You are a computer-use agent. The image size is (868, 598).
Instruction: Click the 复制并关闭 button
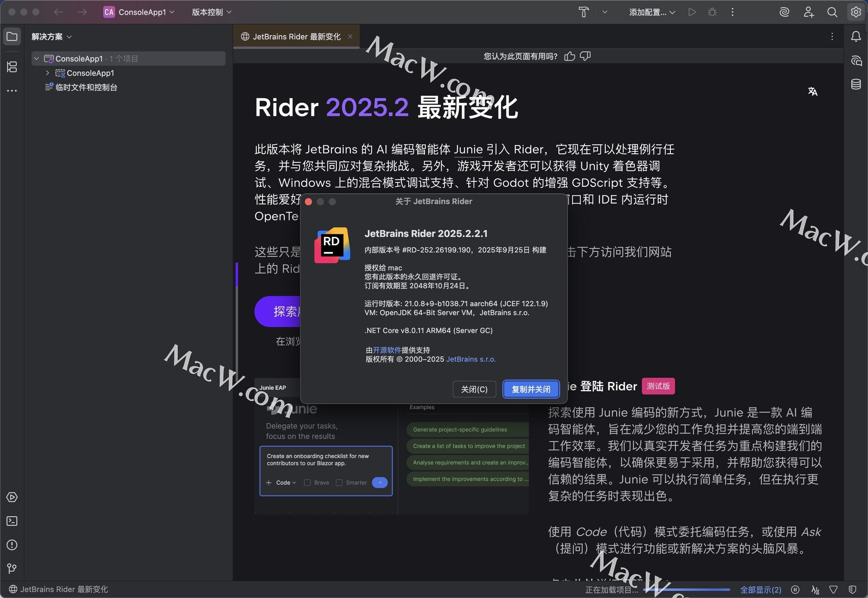[531, 389]
